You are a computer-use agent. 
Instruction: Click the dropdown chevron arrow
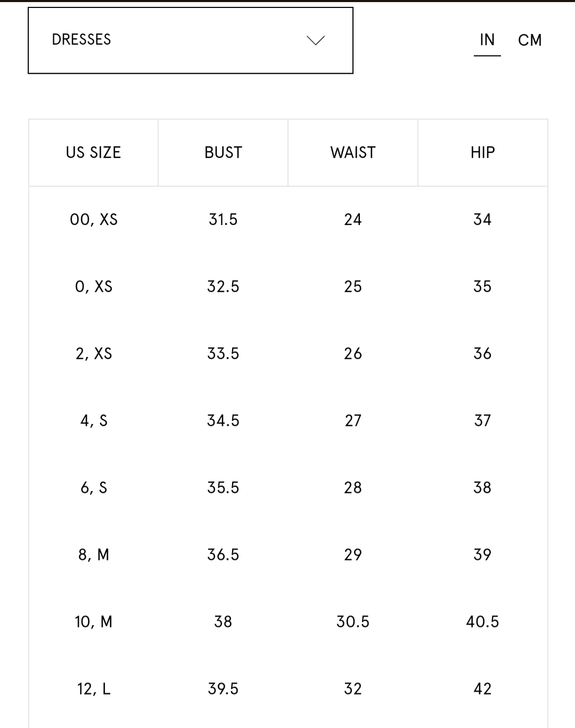(316, 40)
